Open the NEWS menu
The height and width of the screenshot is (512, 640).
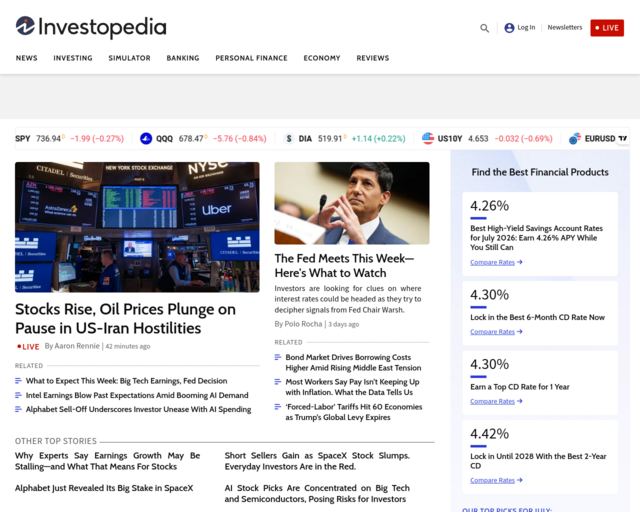[x=27, y=58]
